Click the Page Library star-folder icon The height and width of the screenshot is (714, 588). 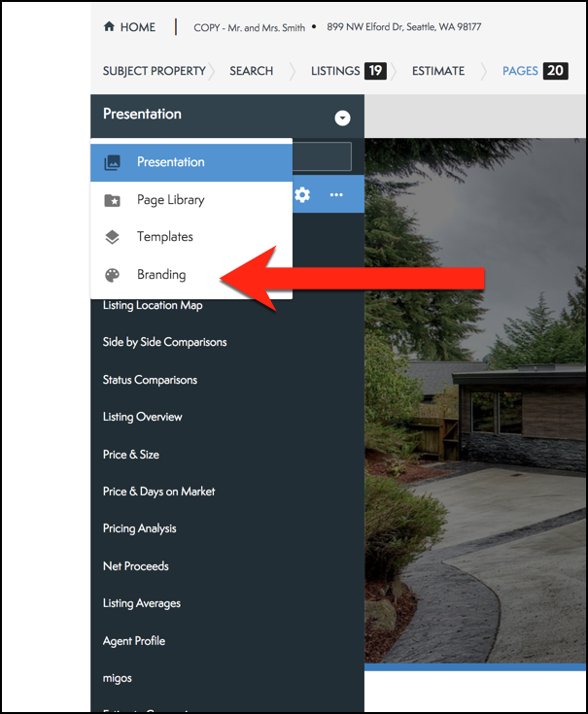[112, 200]
